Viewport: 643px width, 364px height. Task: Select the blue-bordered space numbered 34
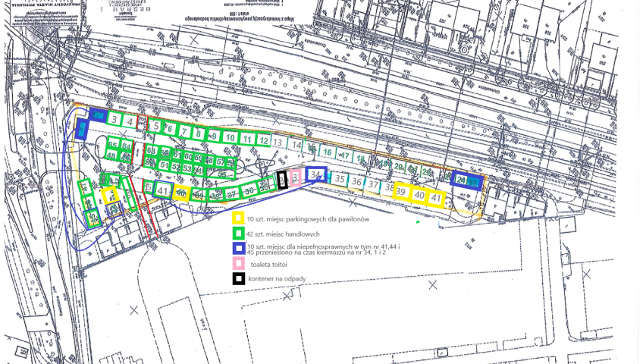[317, 175]
